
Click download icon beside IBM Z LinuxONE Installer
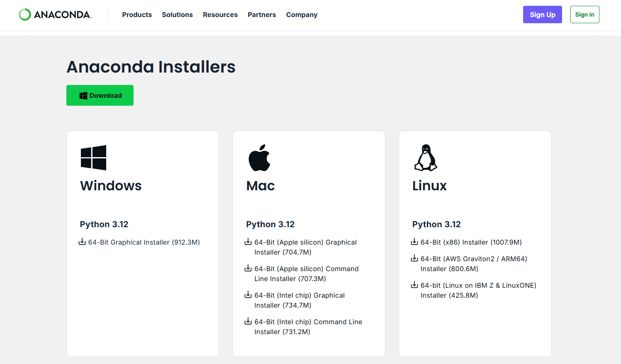tap(414, 285)
